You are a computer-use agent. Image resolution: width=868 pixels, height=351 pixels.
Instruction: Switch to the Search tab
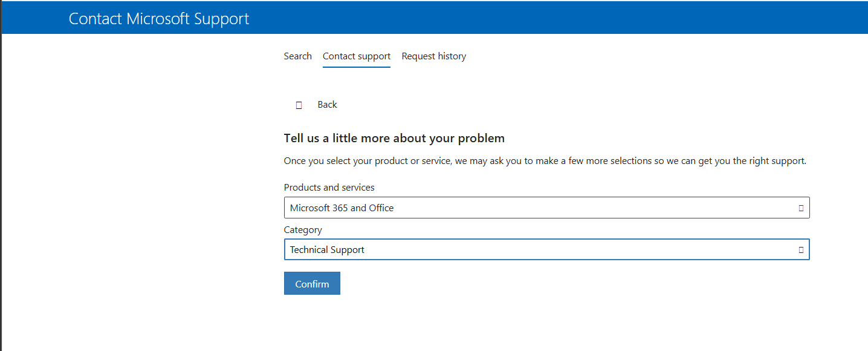coord(298,56)
